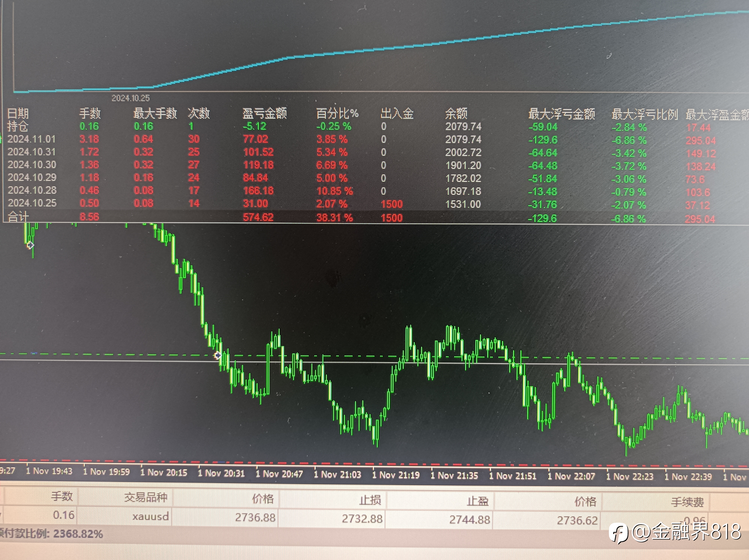Image resolution: width=749 pixels, height=560 pixels.
Task: Click the current price 2736.62
Action: (x=577, y=520)
